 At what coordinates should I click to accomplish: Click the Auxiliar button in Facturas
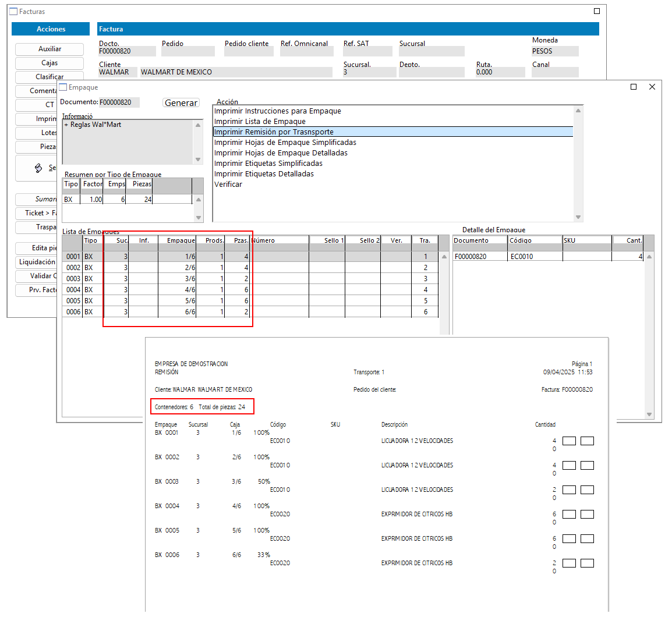click(49, 49)
